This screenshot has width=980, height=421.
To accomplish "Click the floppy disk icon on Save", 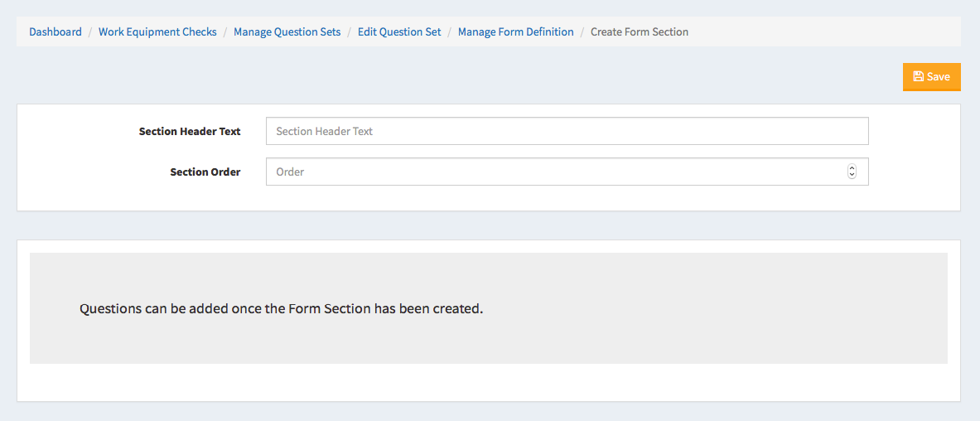I will tap(918, 77).
